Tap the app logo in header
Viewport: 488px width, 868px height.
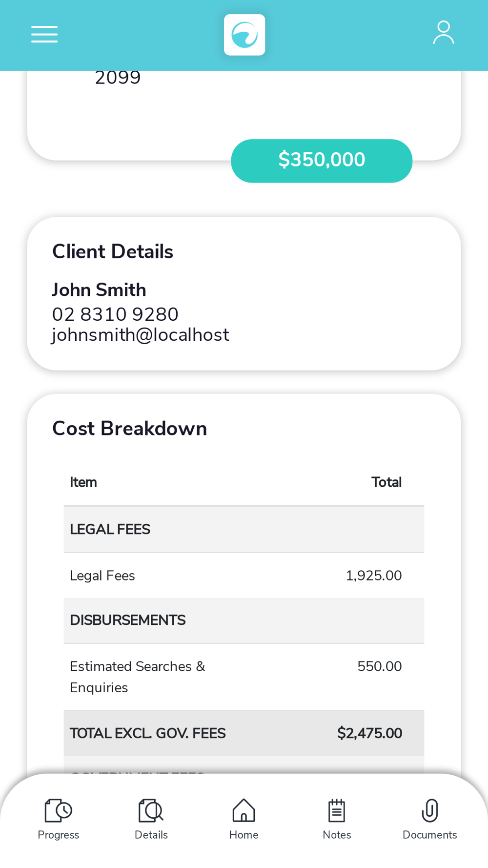244,35
